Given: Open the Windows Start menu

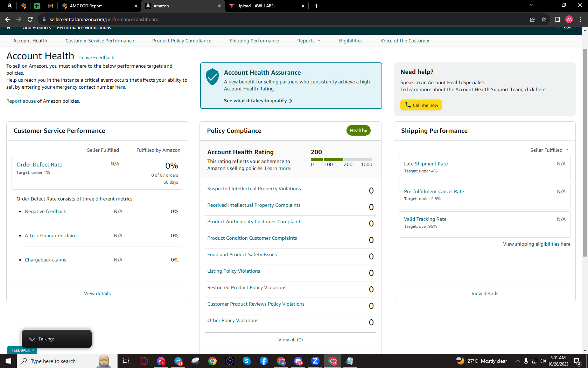Looking at the screenshot, I should [x=8, y=361].
